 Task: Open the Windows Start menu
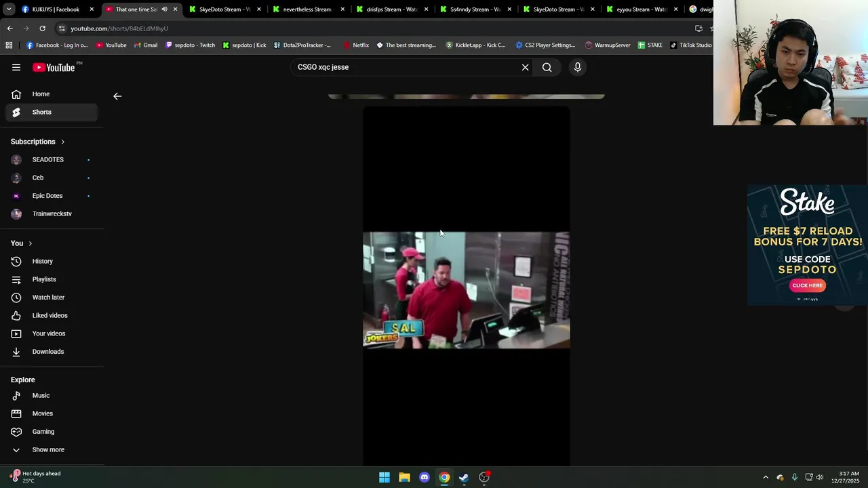pyautogui.click(x=384, y=477)
